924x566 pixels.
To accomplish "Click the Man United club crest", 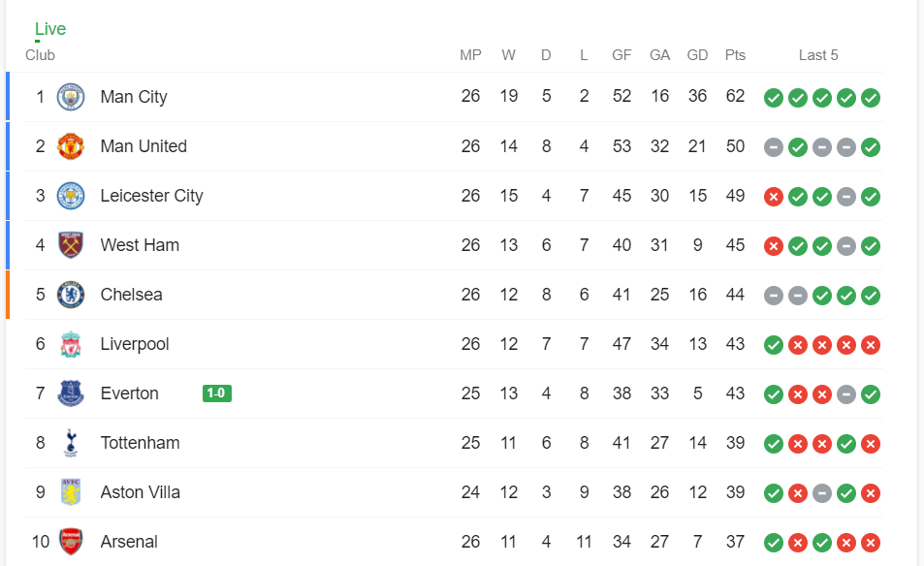I will [71, 146].
